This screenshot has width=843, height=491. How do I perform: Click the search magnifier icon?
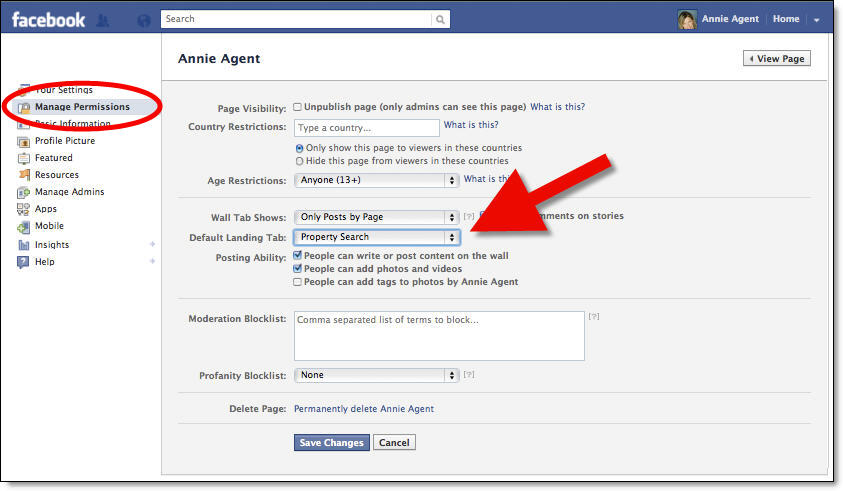click(440, 19)
